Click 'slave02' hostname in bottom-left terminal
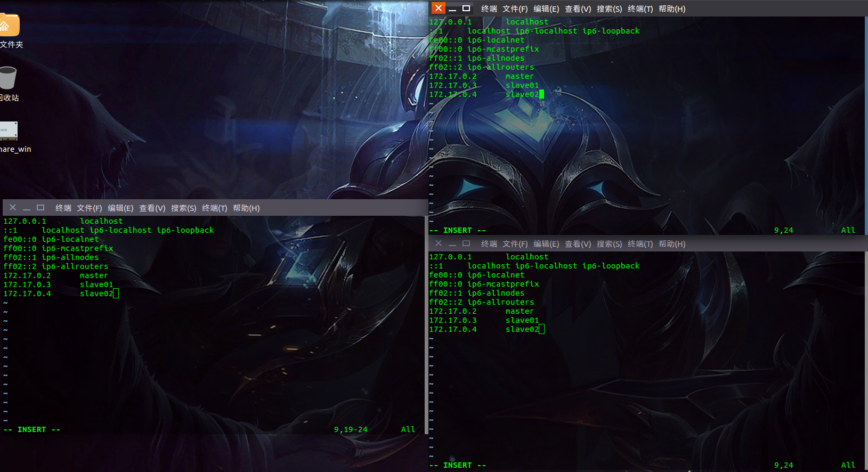Viewport: 868px width, 472px height. point(96,294)
